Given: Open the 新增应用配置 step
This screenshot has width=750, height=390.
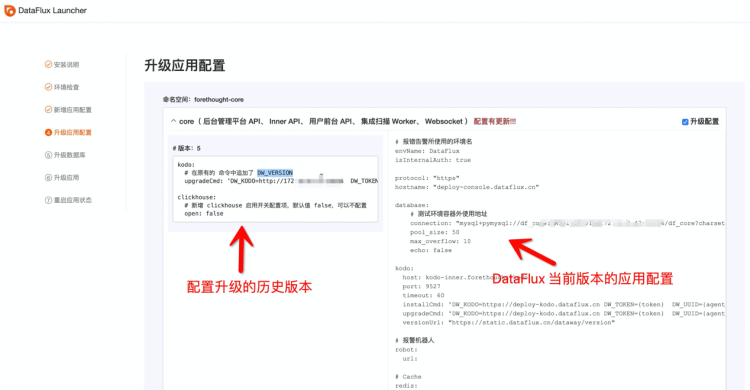Looking at the screenshot, I should click(72, 110).
